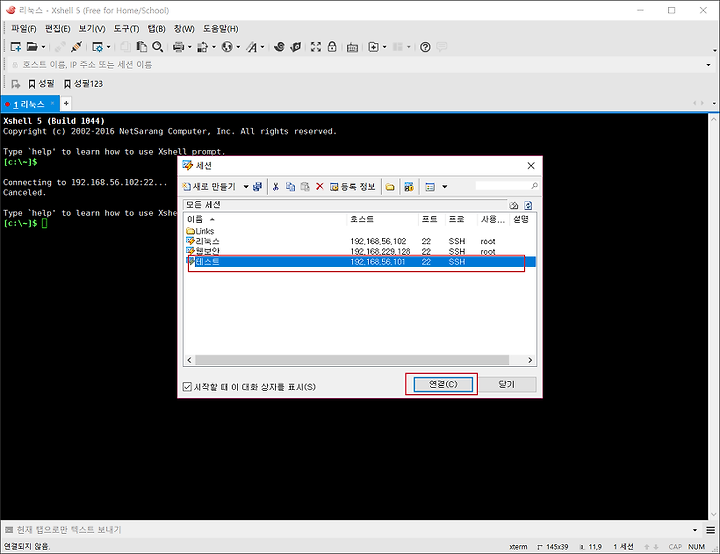Click the Print icon
The height and width of the screenshot is (554, 720).
pyautogui.click(x=178, y=47)
